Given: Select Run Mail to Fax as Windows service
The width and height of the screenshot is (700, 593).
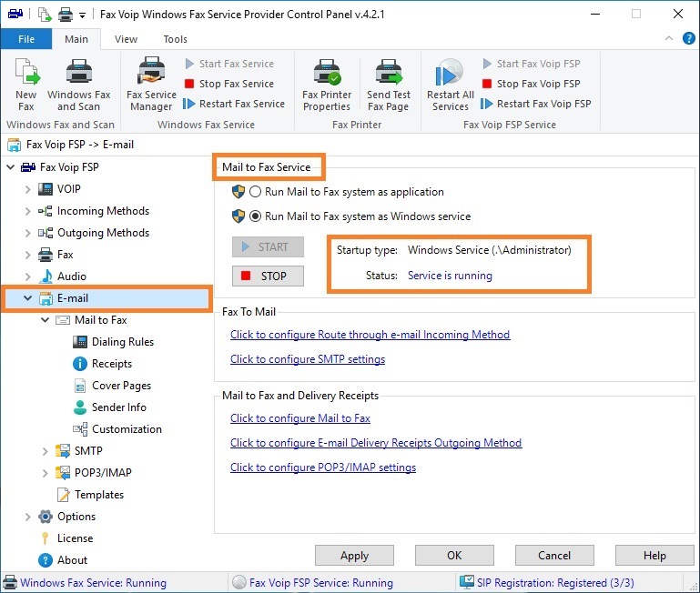Looking at the screenshot, I should [x=255, y=216].
